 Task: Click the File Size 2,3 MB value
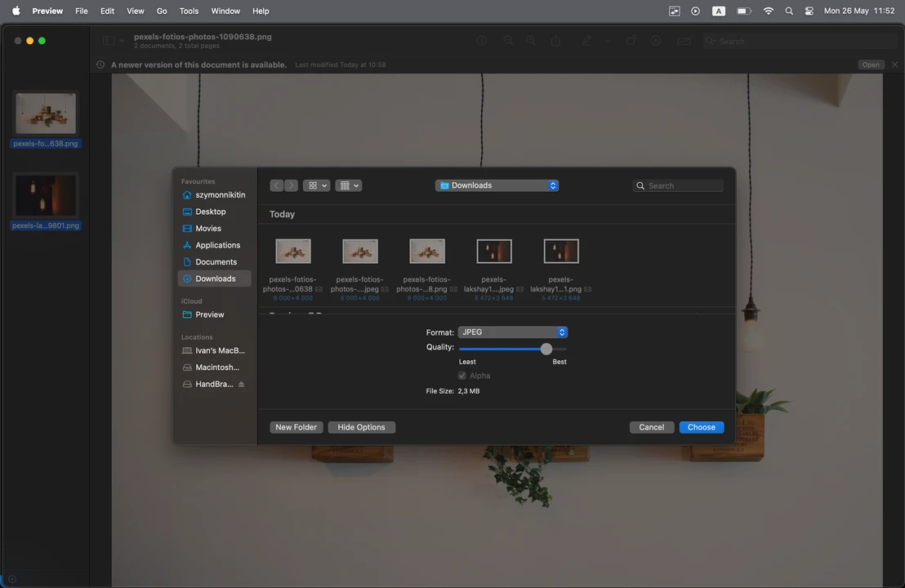point(469,390)
